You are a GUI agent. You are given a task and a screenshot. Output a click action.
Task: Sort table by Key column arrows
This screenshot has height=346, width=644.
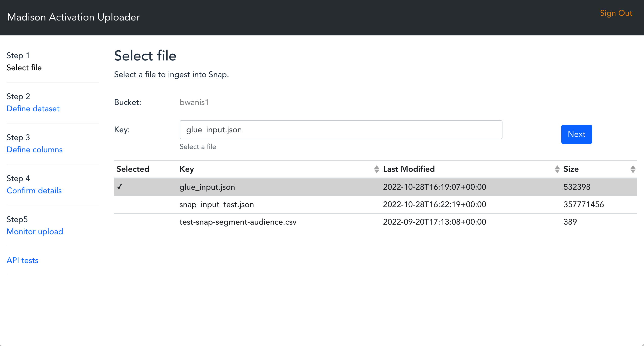tap(376, 169)
